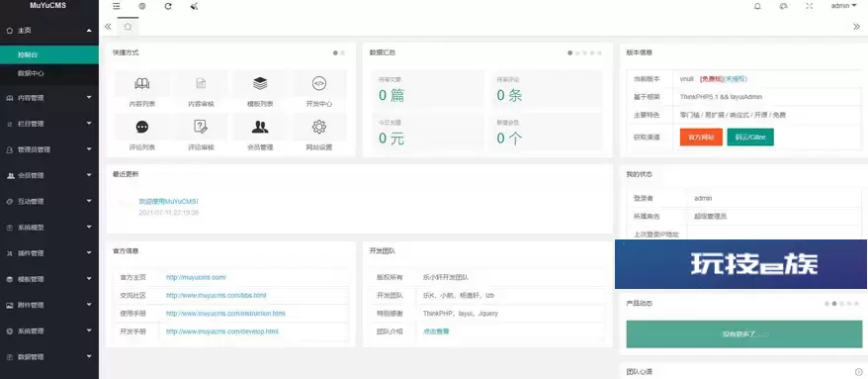Screen dimensions: 868x379
Task: Open the 欢迎使用MuYuCMS! update link
Action: 168,202
